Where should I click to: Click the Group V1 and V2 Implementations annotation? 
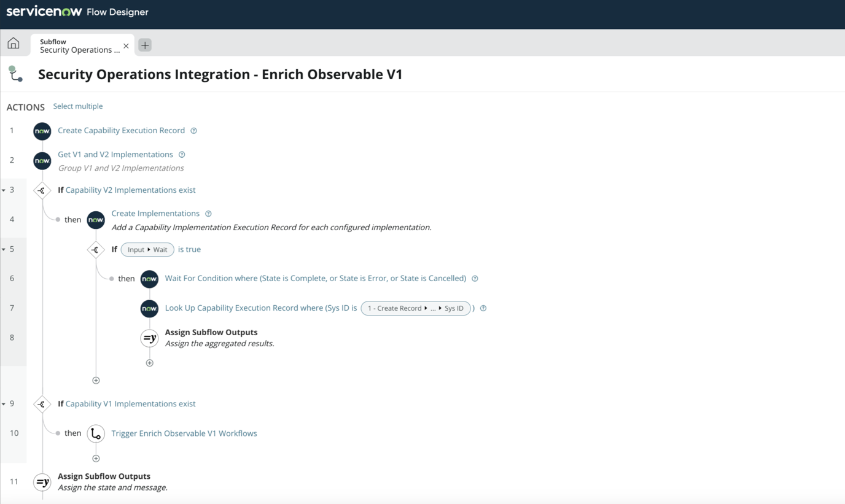click(x=121, y=168)
